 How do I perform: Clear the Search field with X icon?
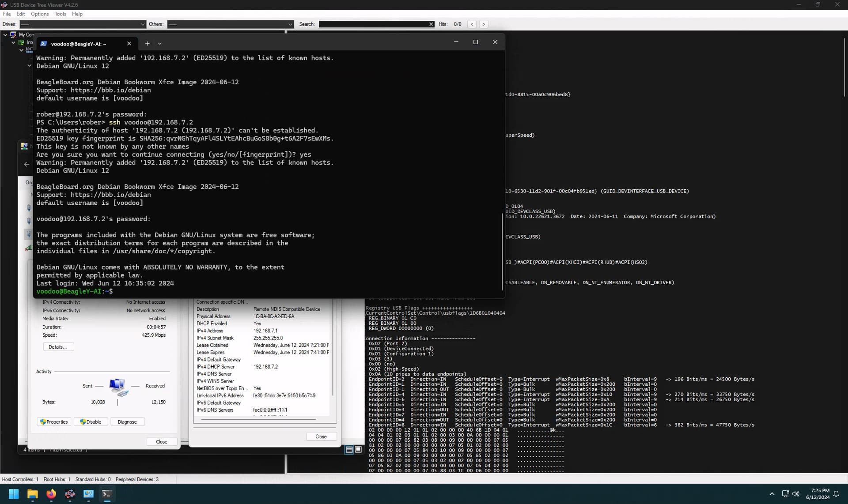(431, 24)
